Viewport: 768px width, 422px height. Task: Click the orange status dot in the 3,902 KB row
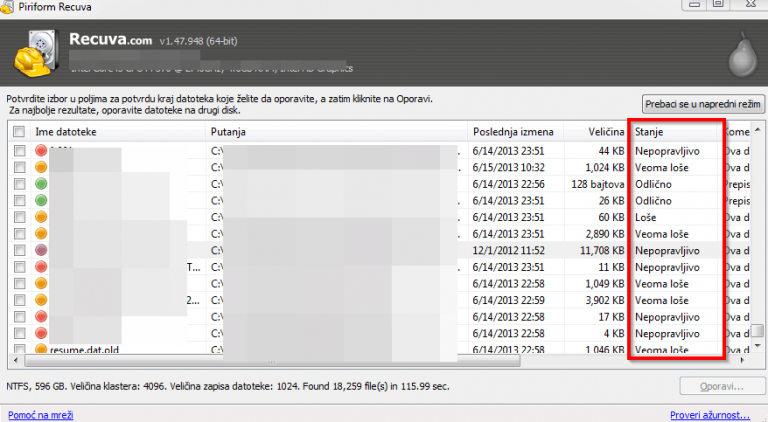pyautogui.click(x=41, y=301)
